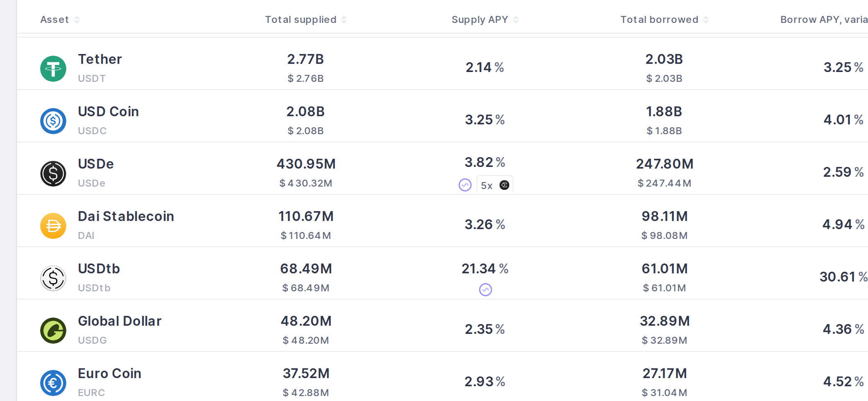Click the USDtb token icon
This screenshot has width=868, height=401.
tap(53, 278)
